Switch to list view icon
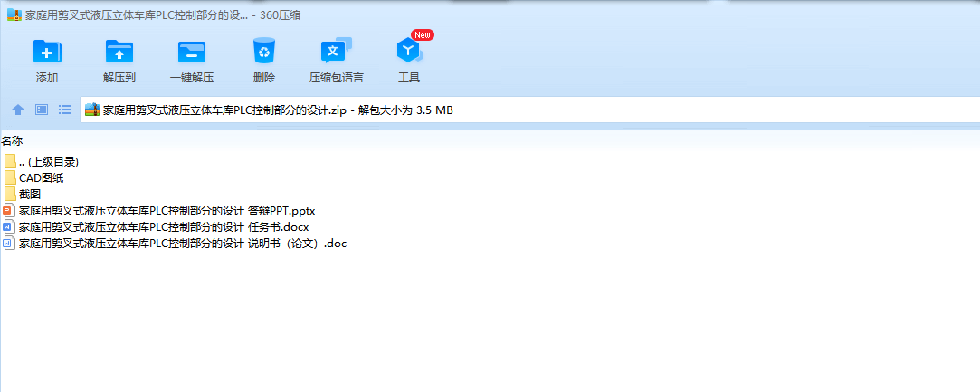Image resolution: width=980 pixels, height=392 pixels. click(x=65, y=110)
